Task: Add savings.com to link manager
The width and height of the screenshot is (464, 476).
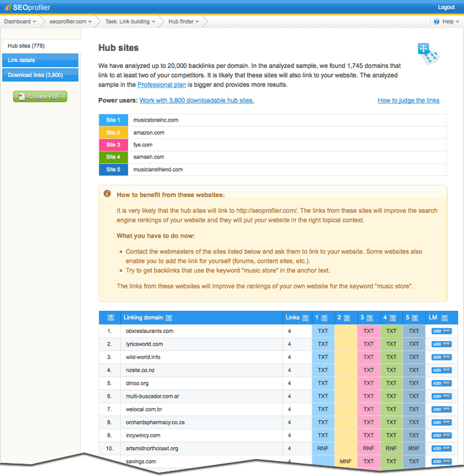Action: pos(442,462)
